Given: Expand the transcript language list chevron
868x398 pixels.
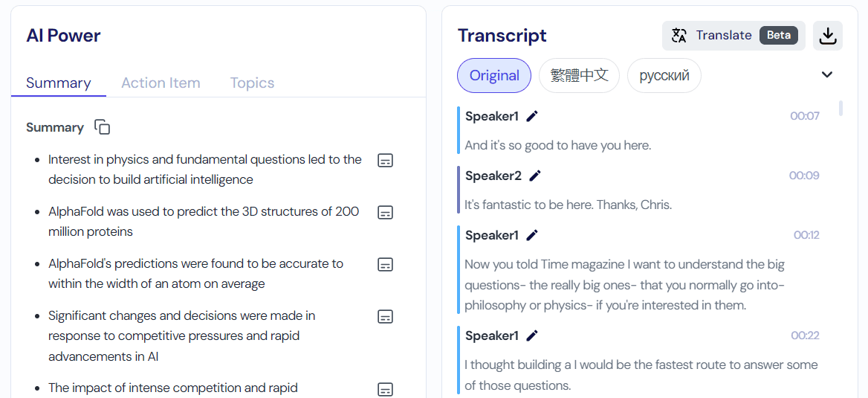Looking at the screenshot, I should (x=827, y=74).
